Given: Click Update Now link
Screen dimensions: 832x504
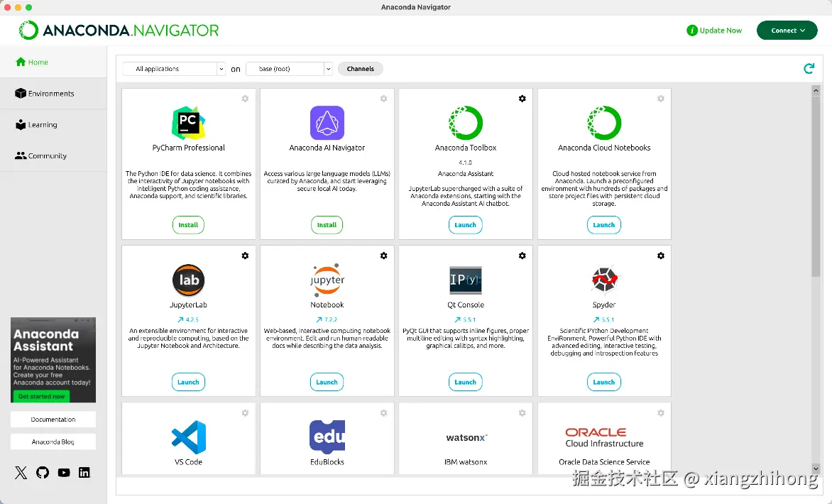Looking at the screenshot, I should [714, 31].
